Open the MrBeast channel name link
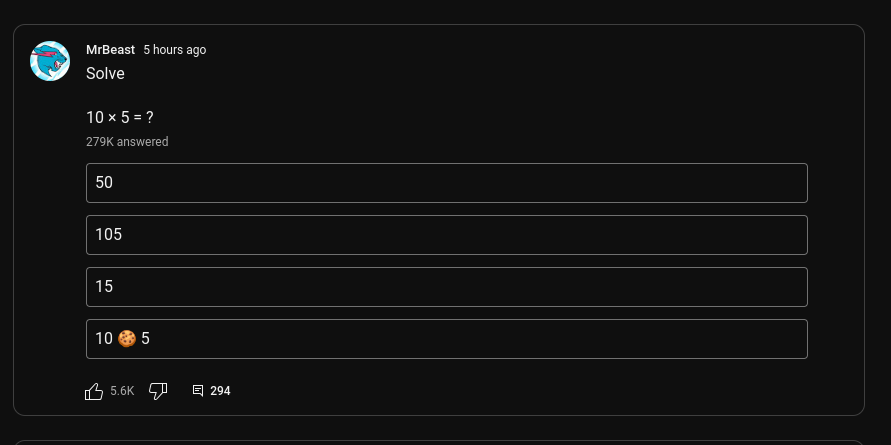Viewport: 891px width, 445px height. pyautogui.click(x=110, y=50)
